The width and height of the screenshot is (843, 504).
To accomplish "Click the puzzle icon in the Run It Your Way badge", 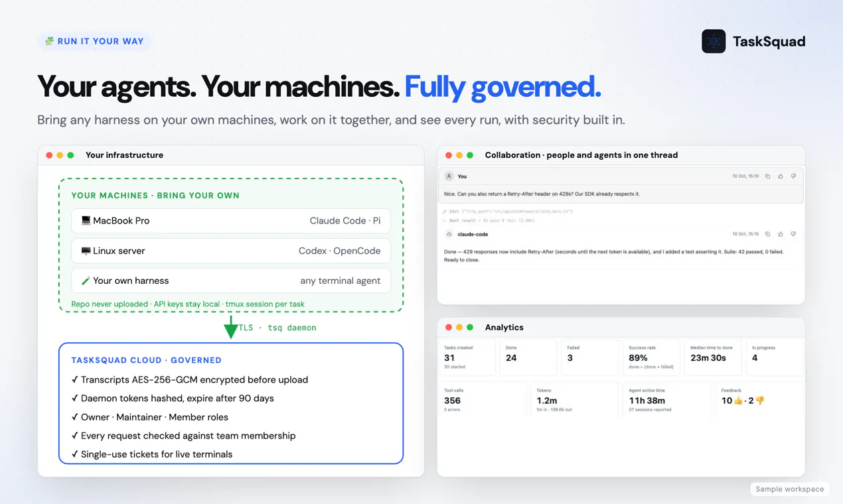I will [49, 41].
